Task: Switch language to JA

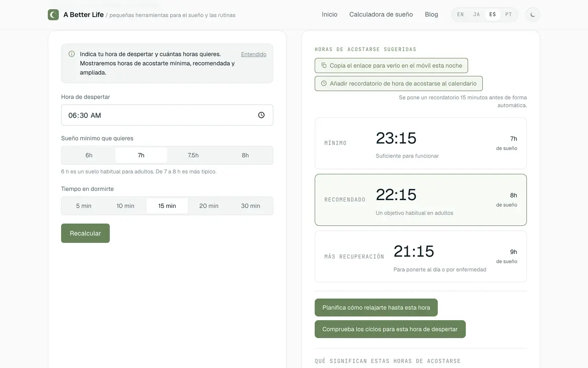Action: (x=476, y=15)
